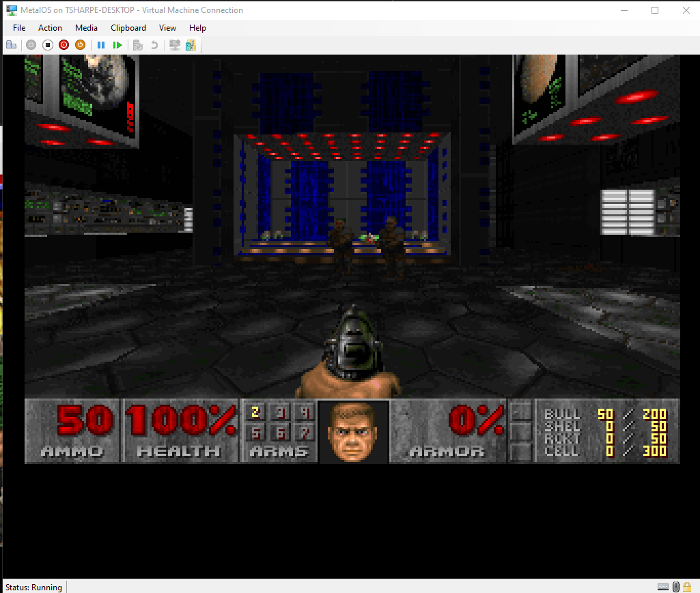This screenshot has width=700, height=593.
Task: Turn off the VM with the black square stop icon
Action: click(48, 45)
